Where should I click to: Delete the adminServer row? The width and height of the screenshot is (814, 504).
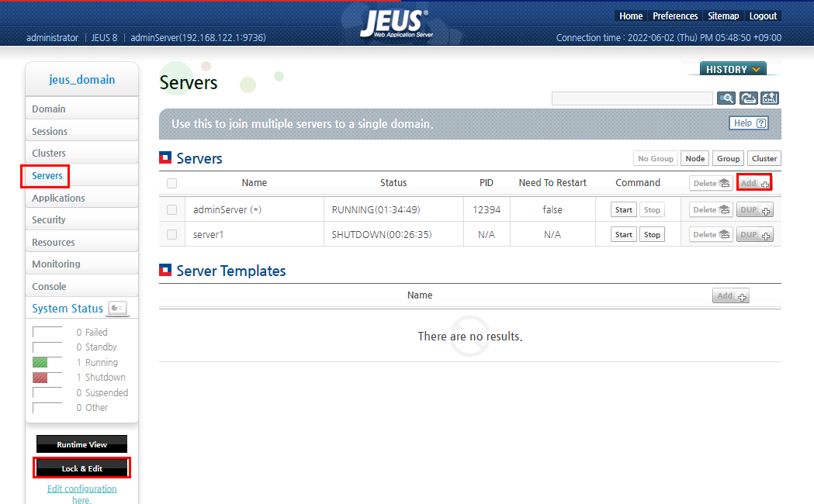711,209
